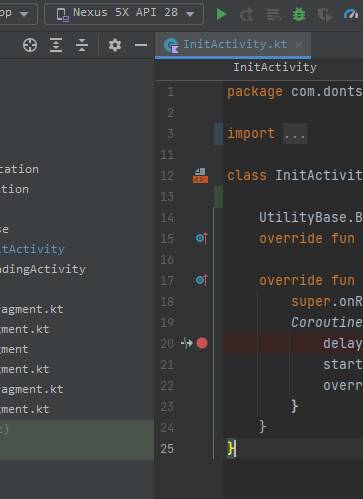Click line number 1 in gutter
The height and width of the screenshot is (499, 363).
(170, 92)
